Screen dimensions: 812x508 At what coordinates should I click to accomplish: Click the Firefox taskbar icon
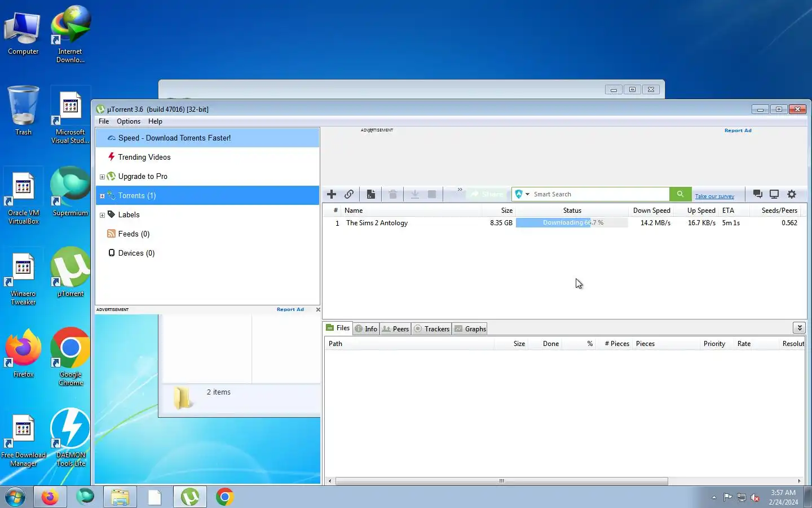pos(50,497)
